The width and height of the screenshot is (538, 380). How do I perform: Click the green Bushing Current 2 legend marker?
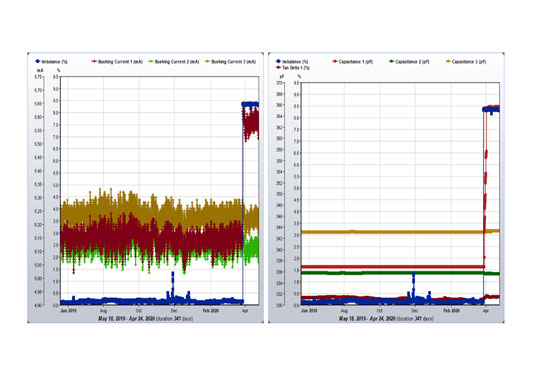pos(151,62)
